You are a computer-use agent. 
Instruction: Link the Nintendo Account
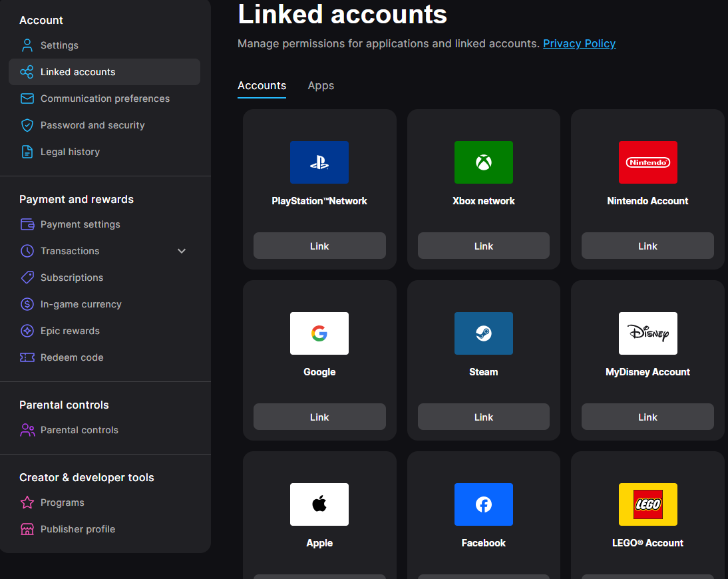point(647,246)
